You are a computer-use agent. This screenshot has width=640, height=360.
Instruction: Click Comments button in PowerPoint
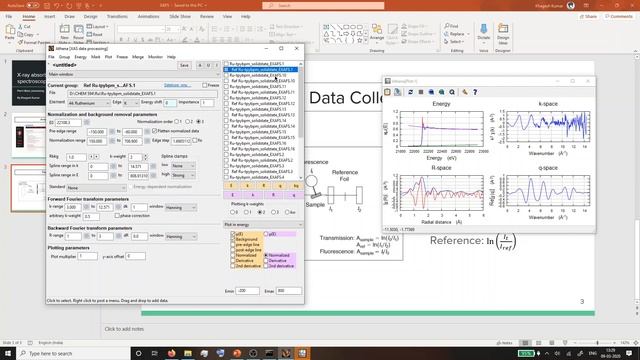[x=619, y=17]
